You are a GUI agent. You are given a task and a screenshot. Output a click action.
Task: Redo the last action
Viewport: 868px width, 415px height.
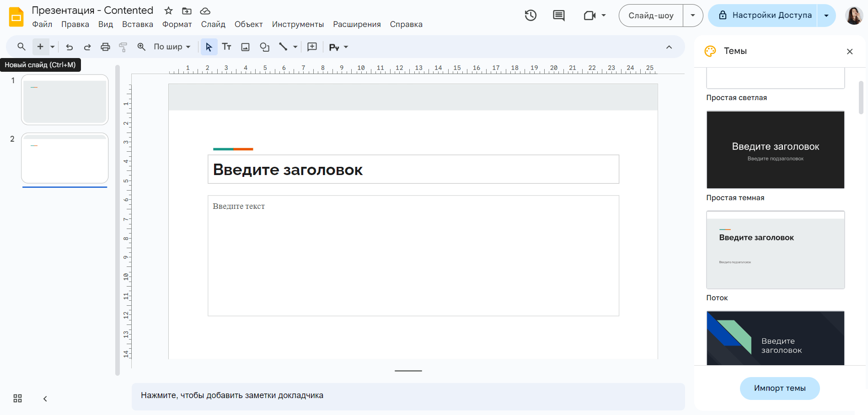pos(87,47)
